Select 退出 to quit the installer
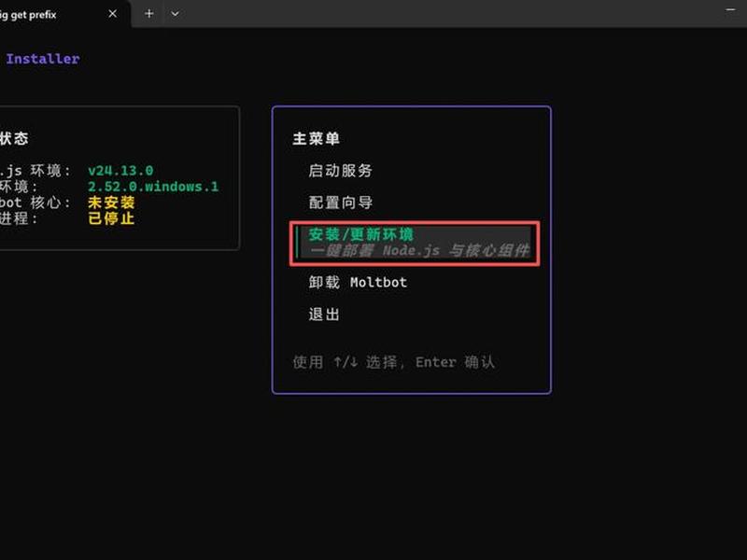Image resolution: width=747 pixels, height=560 pixels. pos(324,315)
